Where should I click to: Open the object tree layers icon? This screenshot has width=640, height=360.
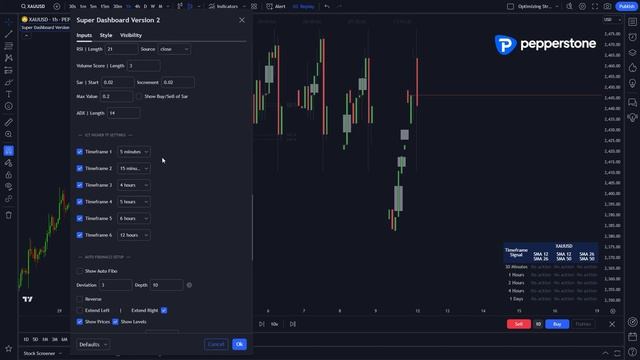[x=632, y=53]
